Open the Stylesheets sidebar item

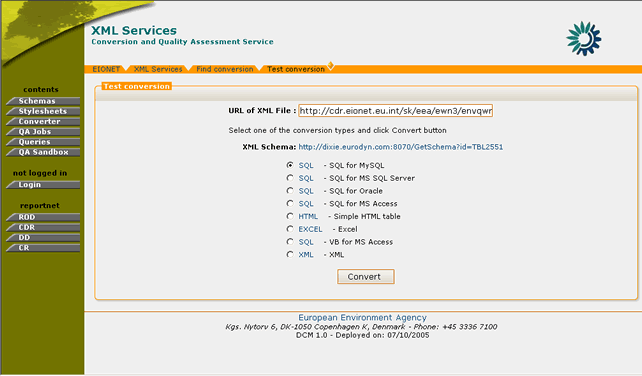point(43,111)
